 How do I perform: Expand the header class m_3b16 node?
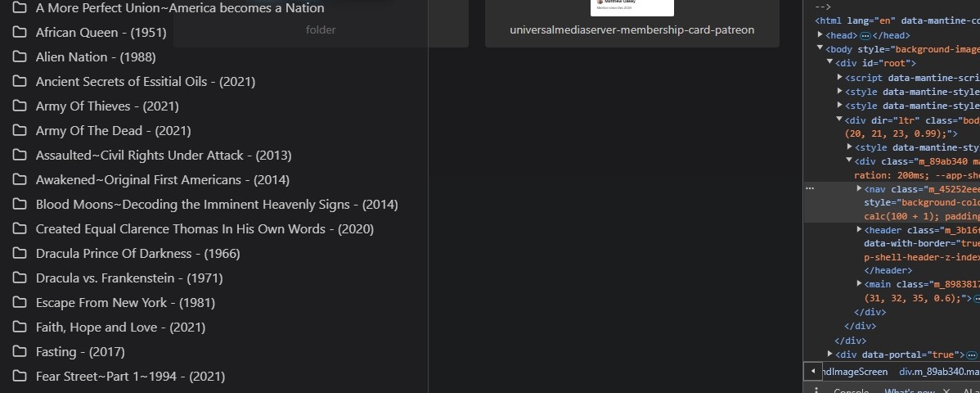[x=860, y=230]
